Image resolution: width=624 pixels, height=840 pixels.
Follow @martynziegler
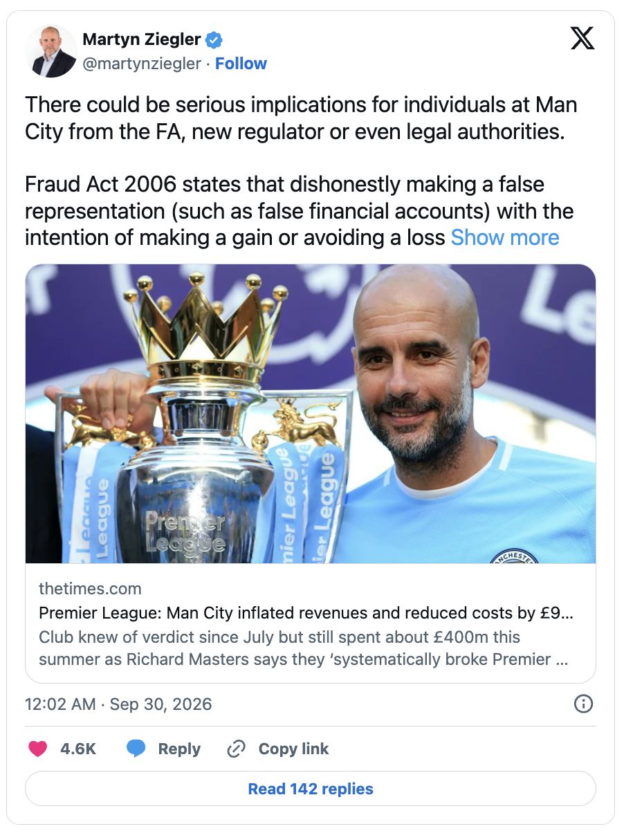241,64
